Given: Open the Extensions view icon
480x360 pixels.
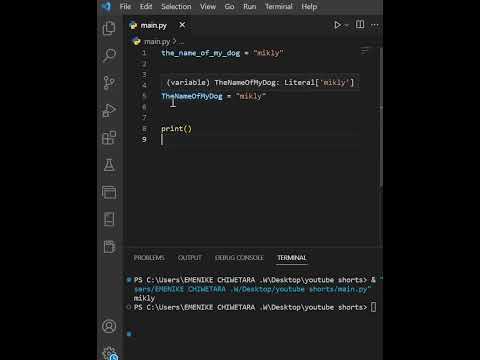Looking at the screenshot, I should tap(109, 137).
